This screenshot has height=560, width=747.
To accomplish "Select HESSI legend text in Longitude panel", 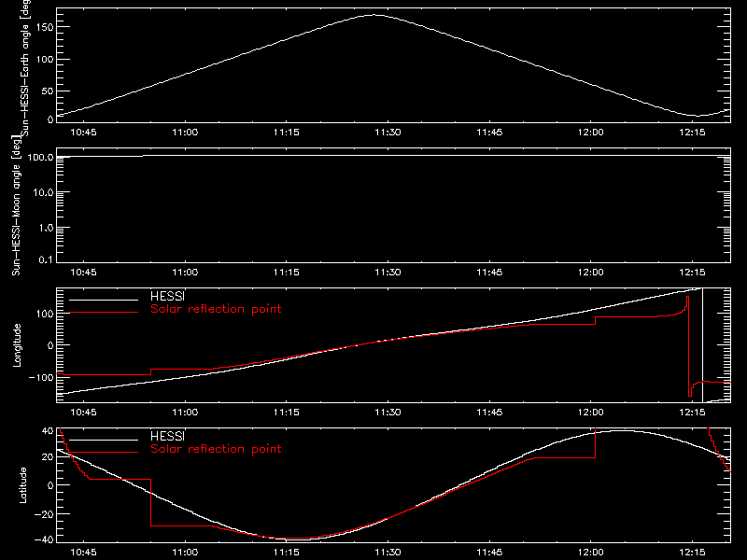I will point(167,296).
